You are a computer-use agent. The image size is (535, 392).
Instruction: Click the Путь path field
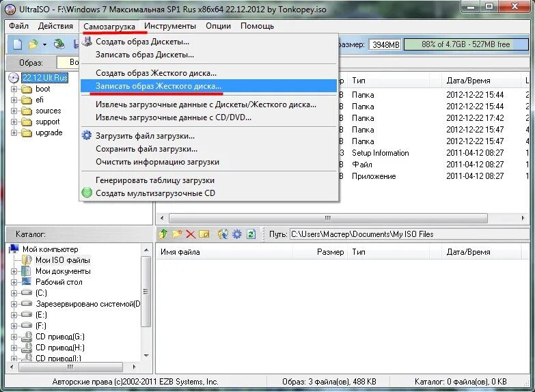409,234
